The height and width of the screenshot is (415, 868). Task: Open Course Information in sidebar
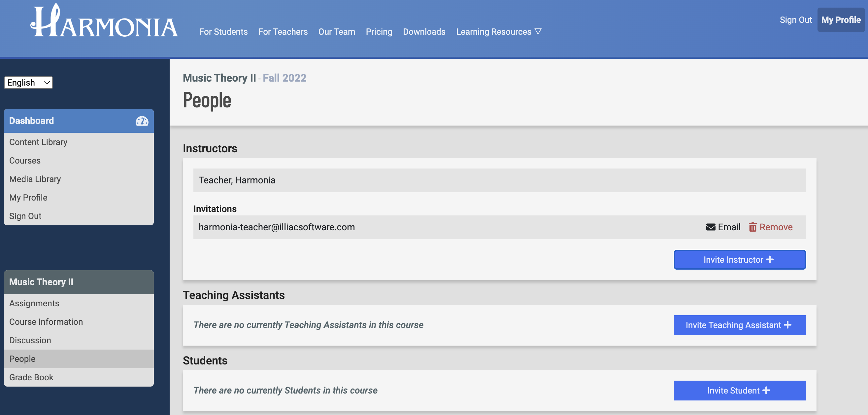pos(79,322)
